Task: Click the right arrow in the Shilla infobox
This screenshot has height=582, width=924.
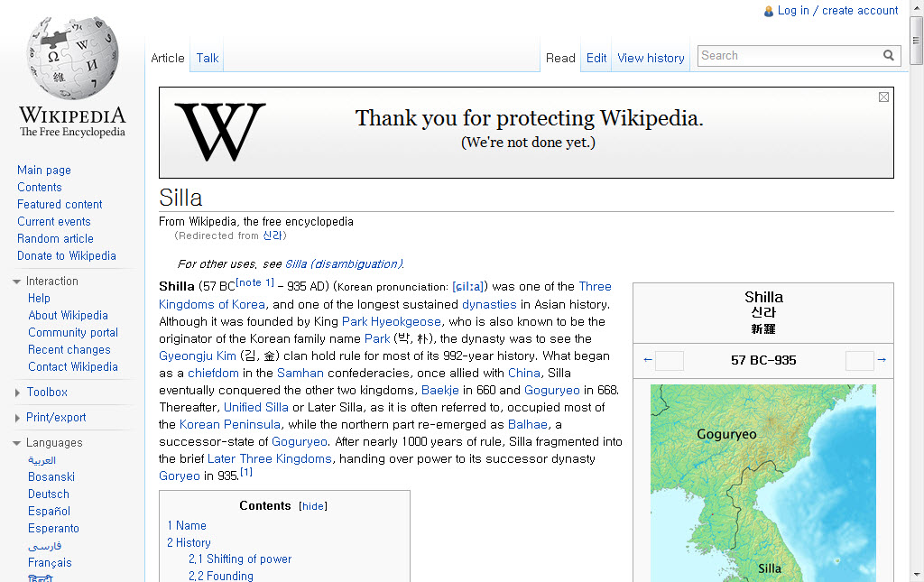Action: pos(882,360)
